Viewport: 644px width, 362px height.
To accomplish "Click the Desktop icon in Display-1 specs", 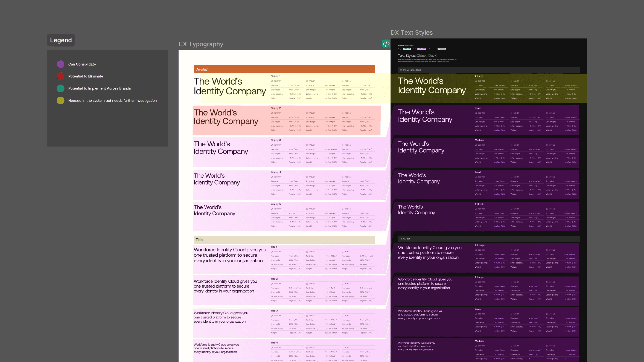I will 272,81.
